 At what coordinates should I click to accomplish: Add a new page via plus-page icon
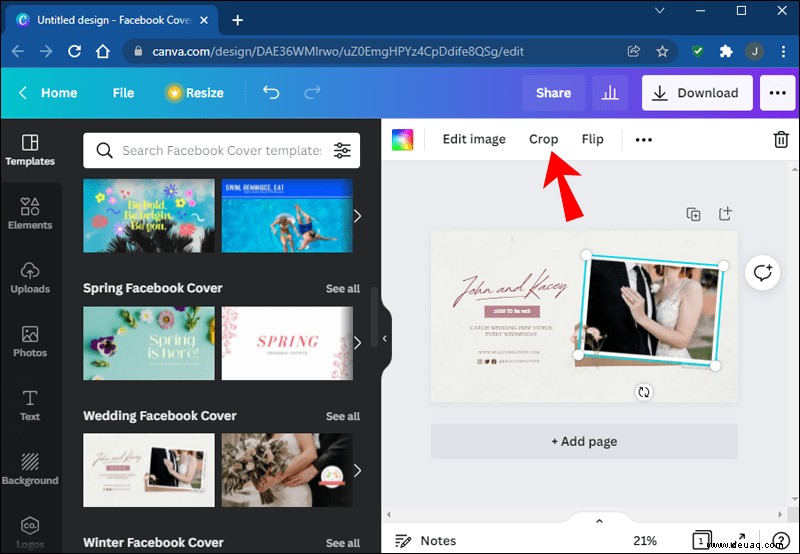(725, 214)
